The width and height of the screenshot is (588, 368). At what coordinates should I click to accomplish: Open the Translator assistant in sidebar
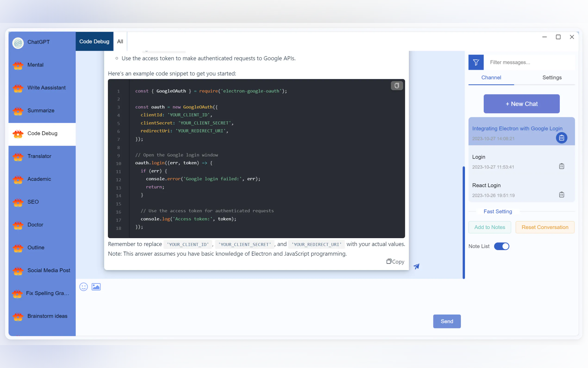(x=39, y=156)
